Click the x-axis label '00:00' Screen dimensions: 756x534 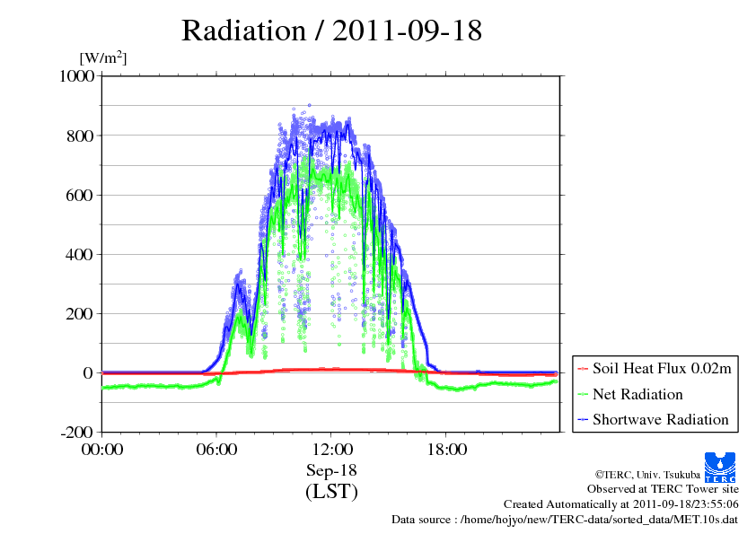[x=102, y=449]
